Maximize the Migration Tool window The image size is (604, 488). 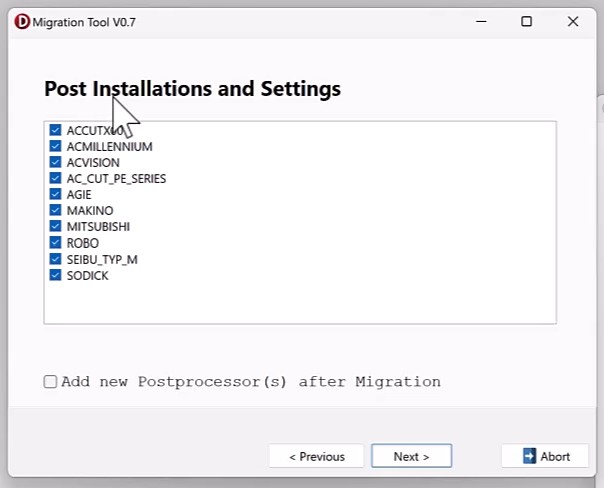tap(527, 22)
